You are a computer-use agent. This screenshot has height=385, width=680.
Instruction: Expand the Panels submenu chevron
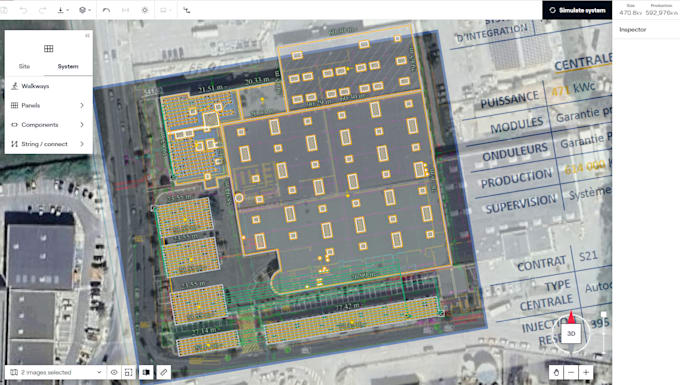click(x=82, y=105)
